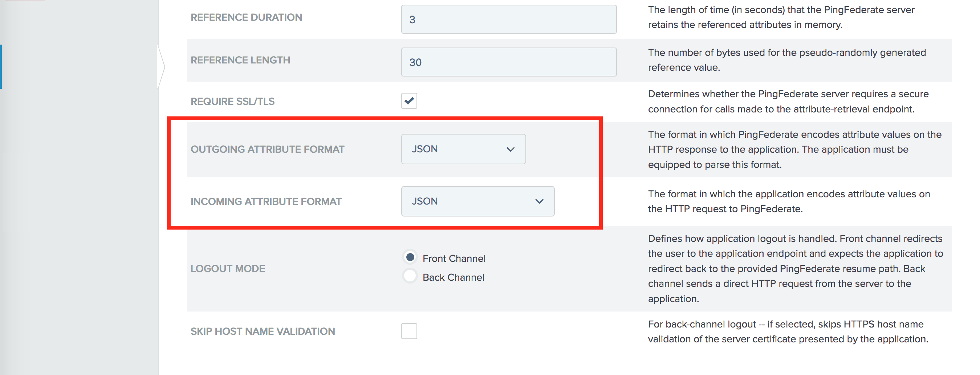Screen dimensions: 980x375
Task: Click the SKIP HOST NAME VALIDATION label
Action: click(x=263, y=331)
